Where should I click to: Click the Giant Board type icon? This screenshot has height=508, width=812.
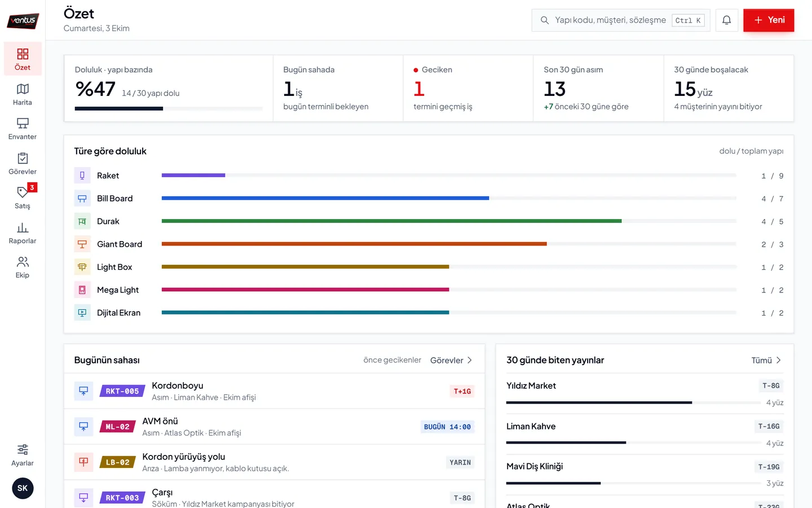pyautogui.click(x=82, y=244)
